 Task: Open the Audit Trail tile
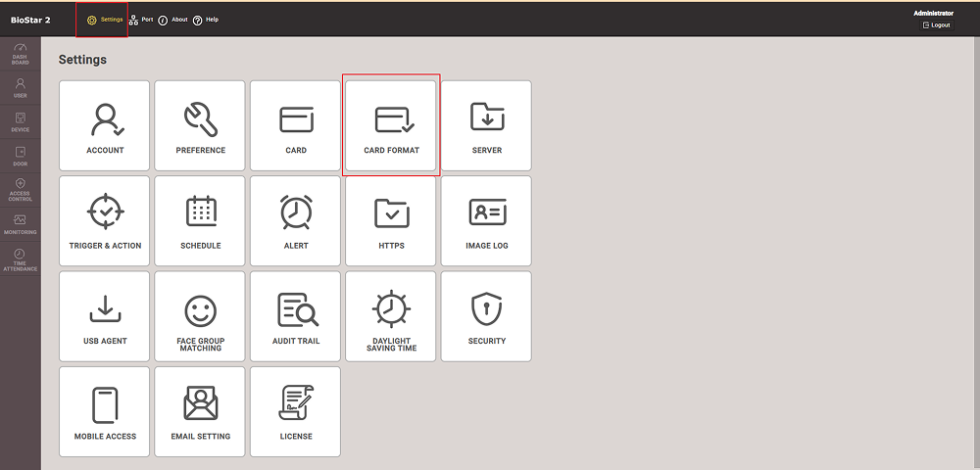[x=296, y=316]
